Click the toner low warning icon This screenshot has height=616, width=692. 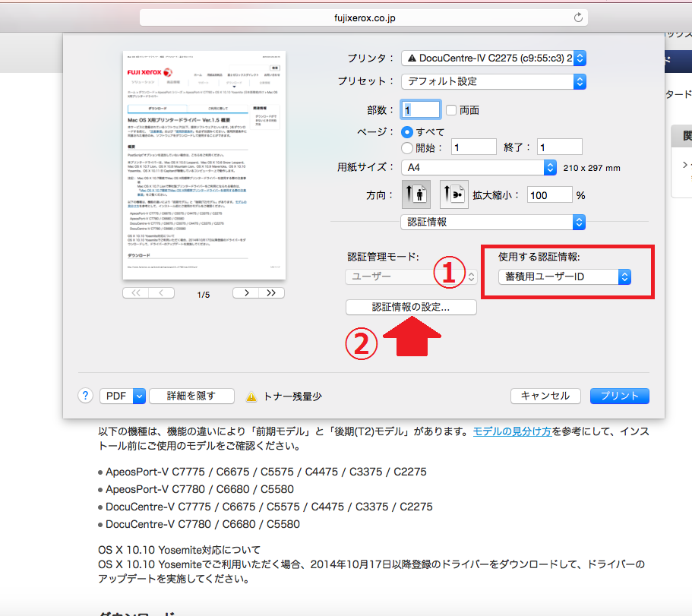point(251,396)
